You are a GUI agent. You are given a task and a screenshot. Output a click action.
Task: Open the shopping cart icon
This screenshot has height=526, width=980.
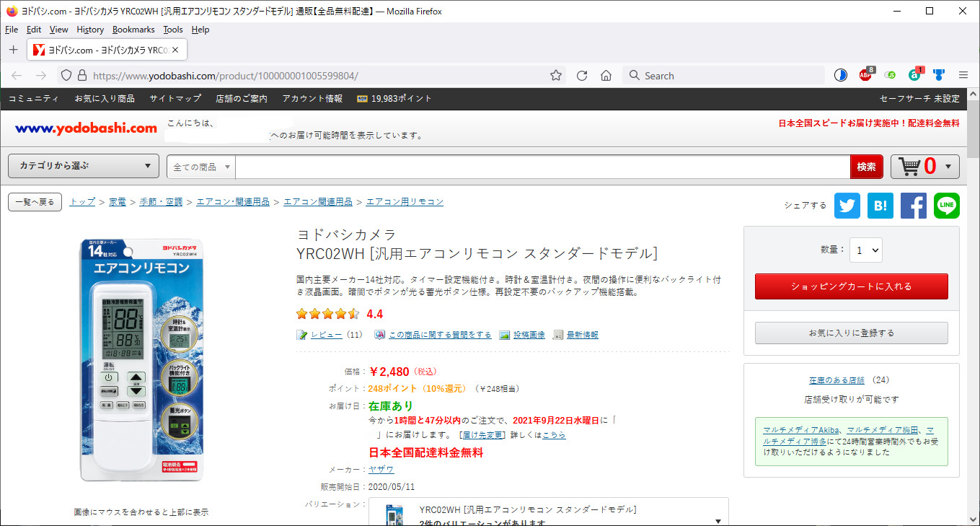[x=924, y=167]
